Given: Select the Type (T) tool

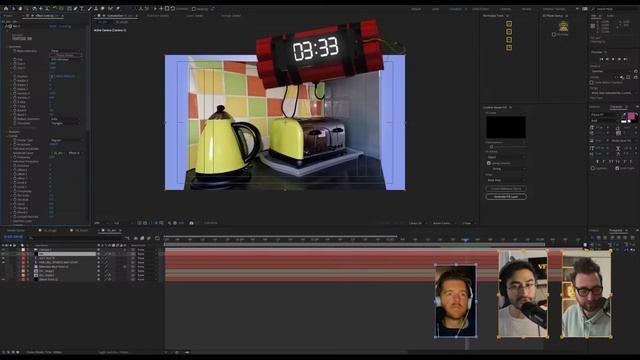Looking at the screenshot, I should 82,9.
